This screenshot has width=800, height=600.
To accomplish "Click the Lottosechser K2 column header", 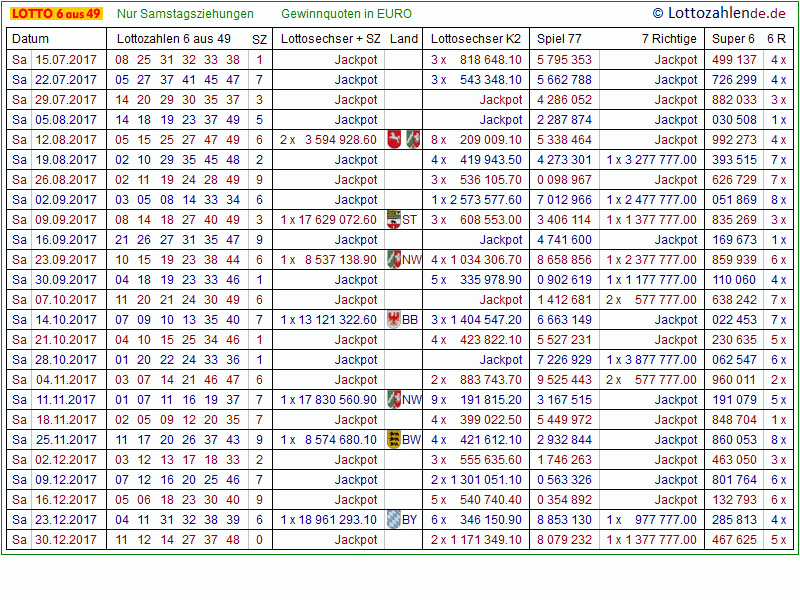I will pyautogui.click(x=476, y=39).
